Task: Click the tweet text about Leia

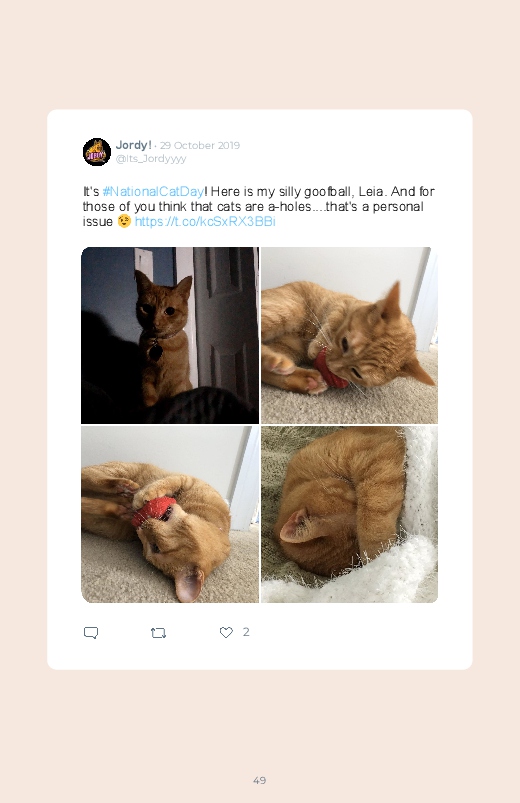Action: point(259,206)
